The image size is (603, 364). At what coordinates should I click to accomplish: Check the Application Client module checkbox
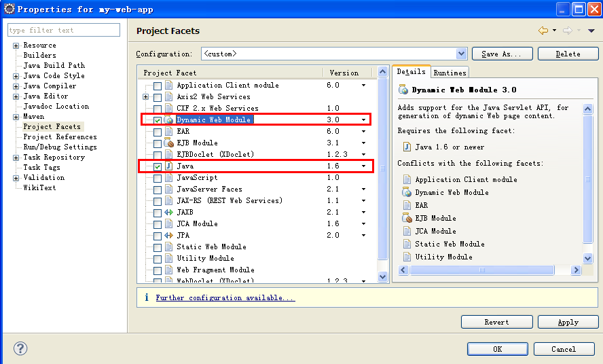point(158,86)
